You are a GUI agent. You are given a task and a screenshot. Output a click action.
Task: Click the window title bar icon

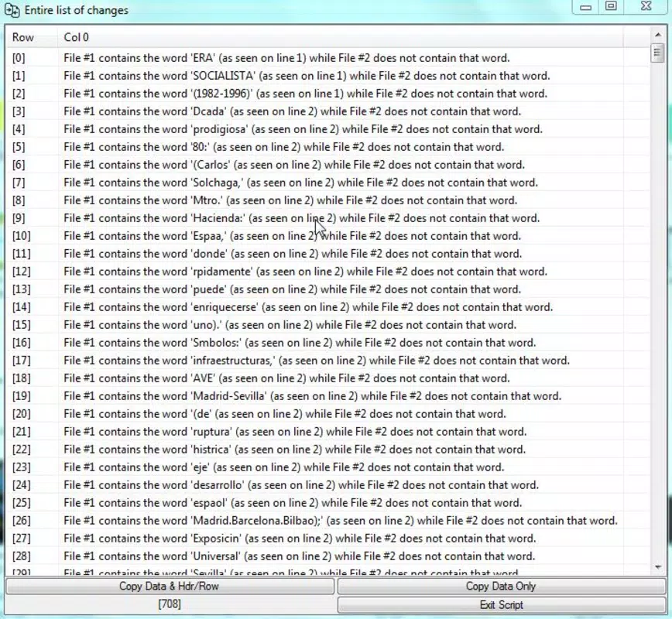(x=12, y=10)
